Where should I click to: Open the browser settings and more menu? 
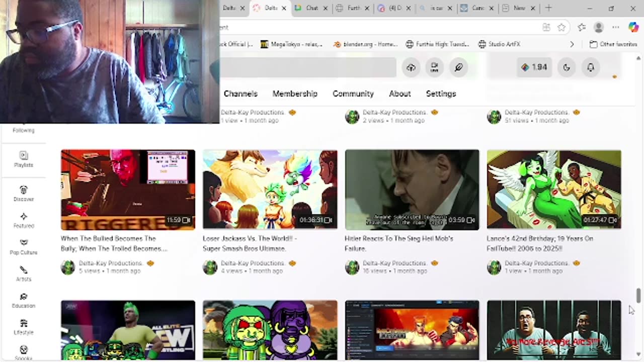point(616,27)
